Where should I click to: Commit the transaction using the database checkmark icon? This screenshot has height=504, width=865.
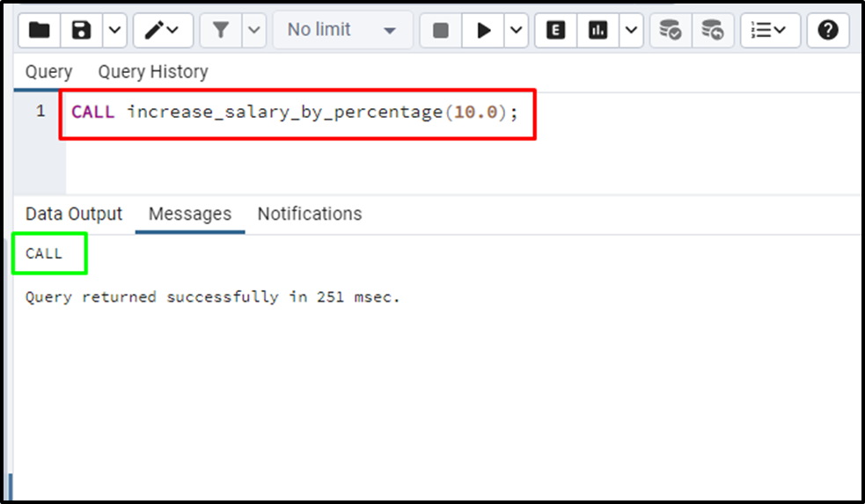[671, 30]
